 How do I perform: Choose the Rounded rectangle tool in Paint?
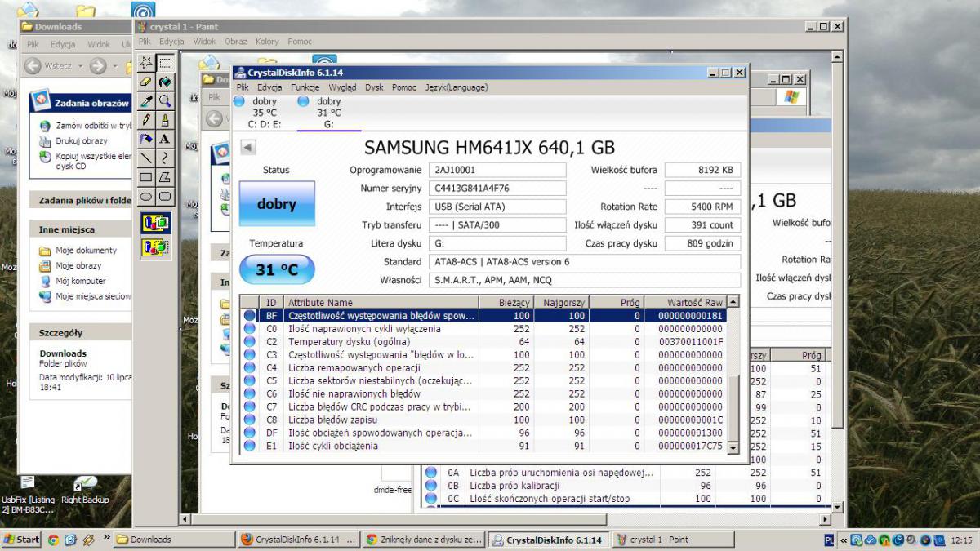(165, 196)
